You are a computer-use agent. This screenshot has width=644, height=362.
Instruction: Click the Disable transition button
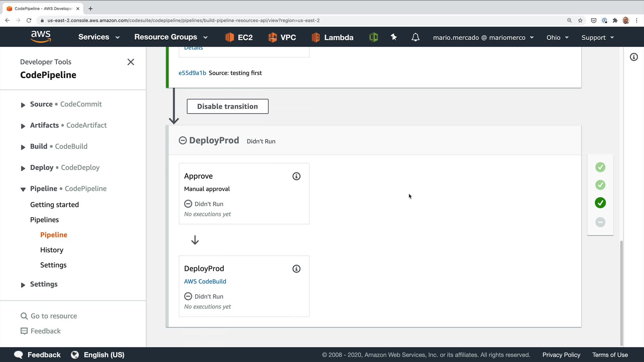pos(227,106)
